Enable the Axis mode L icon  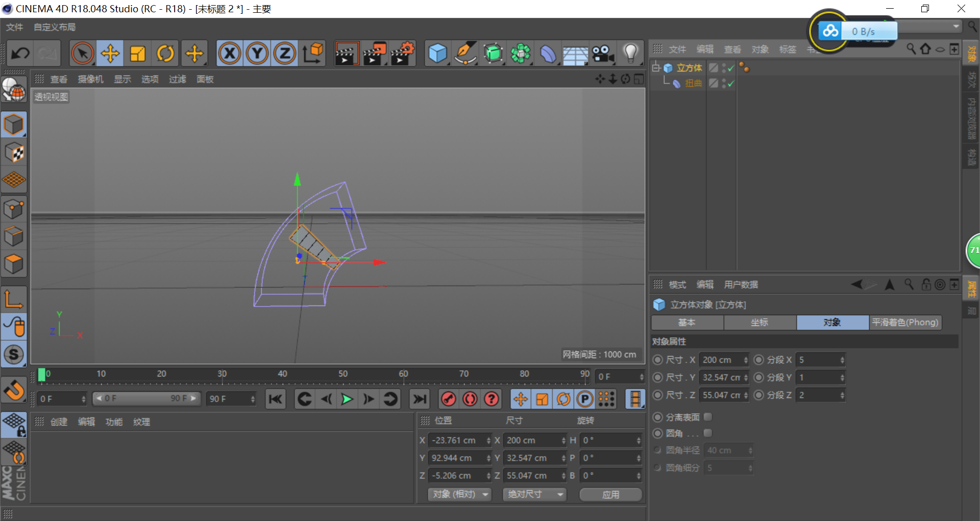tap(14, 299)
